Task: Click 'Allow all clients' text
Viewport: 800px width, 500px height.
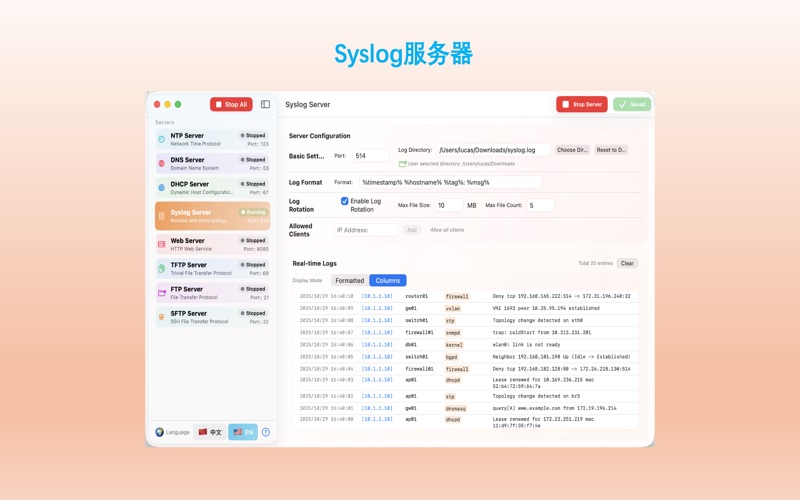Action: 447,230
